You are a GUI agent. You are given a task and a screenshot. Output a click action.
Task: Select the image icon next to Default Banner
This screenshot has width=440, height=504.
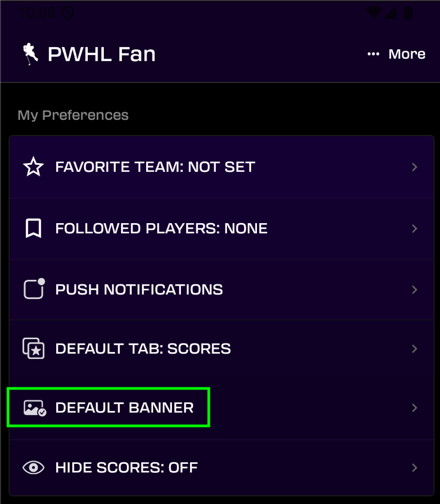(x=33, y=407)
